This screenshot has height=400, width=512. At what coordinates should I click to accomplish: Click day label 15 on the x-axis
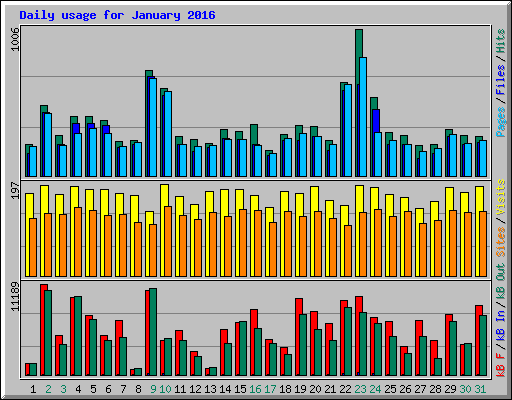pos(240,389)
